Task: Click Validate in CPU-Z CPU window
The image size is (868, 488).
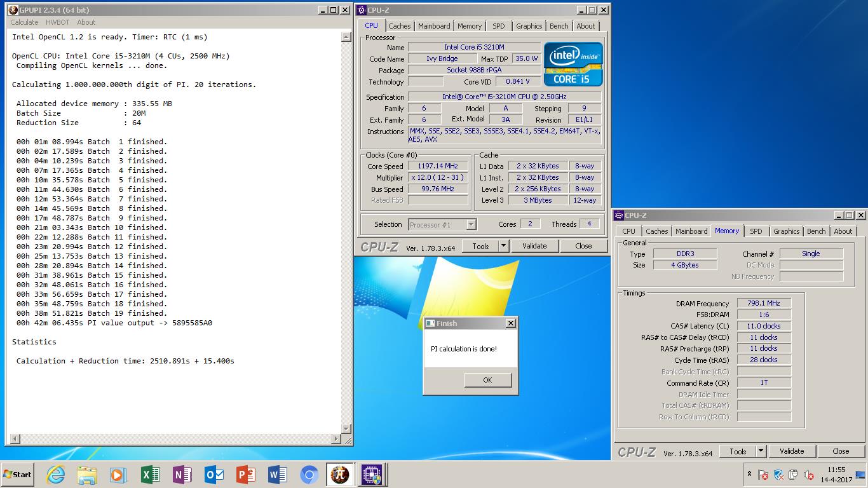Action: (534, 246)
